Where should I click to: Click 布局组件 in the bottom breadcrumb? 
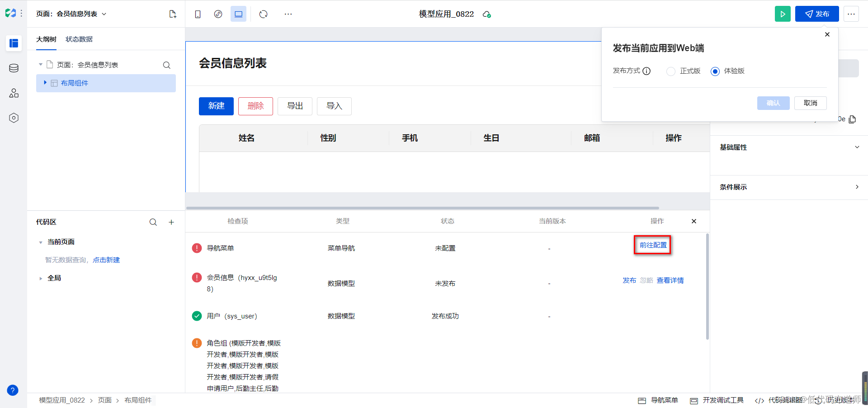coord(138,400)
